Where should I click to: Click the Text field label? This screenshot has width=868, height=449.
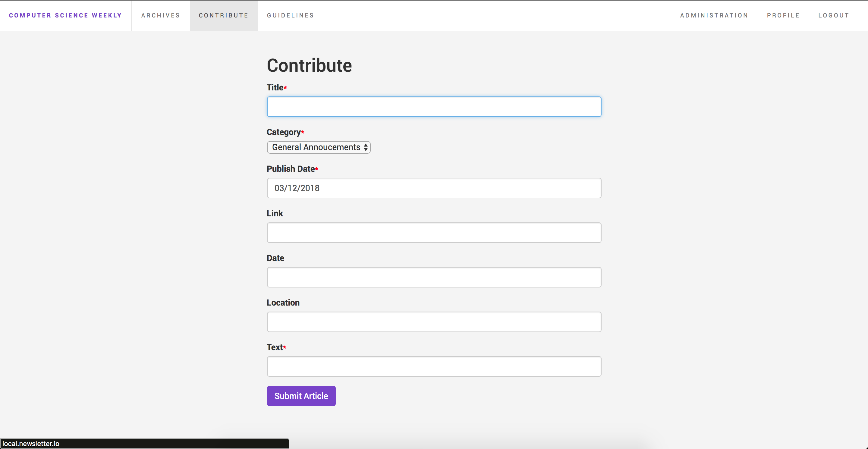(275, 347)
